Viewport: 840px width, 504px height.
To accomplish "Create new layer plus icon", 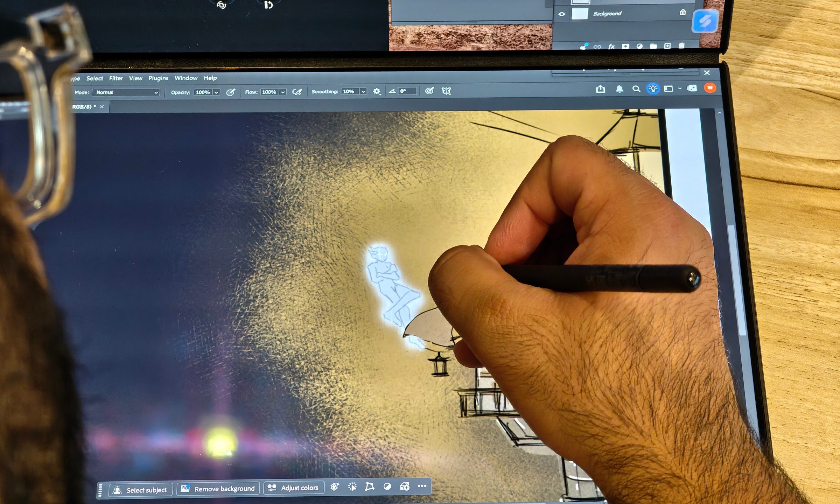I will coord(667,46).
